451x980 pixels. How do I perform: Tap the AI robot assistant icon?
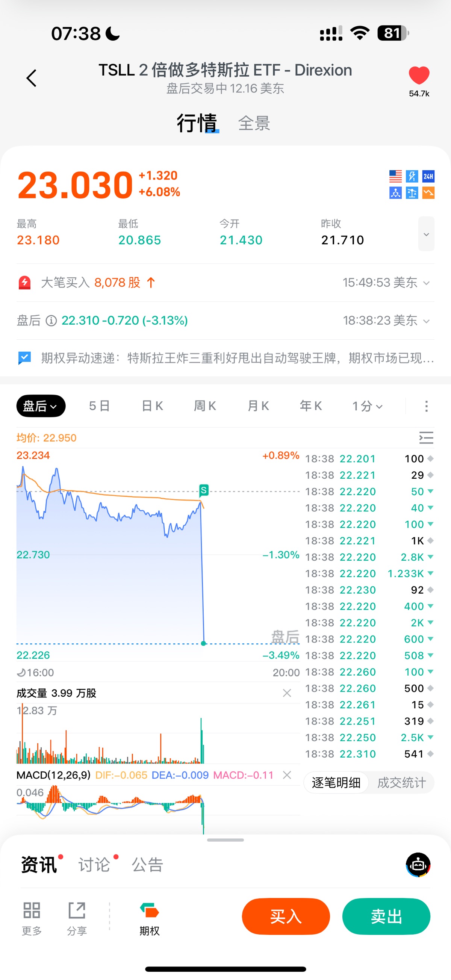tap(418, 864)
